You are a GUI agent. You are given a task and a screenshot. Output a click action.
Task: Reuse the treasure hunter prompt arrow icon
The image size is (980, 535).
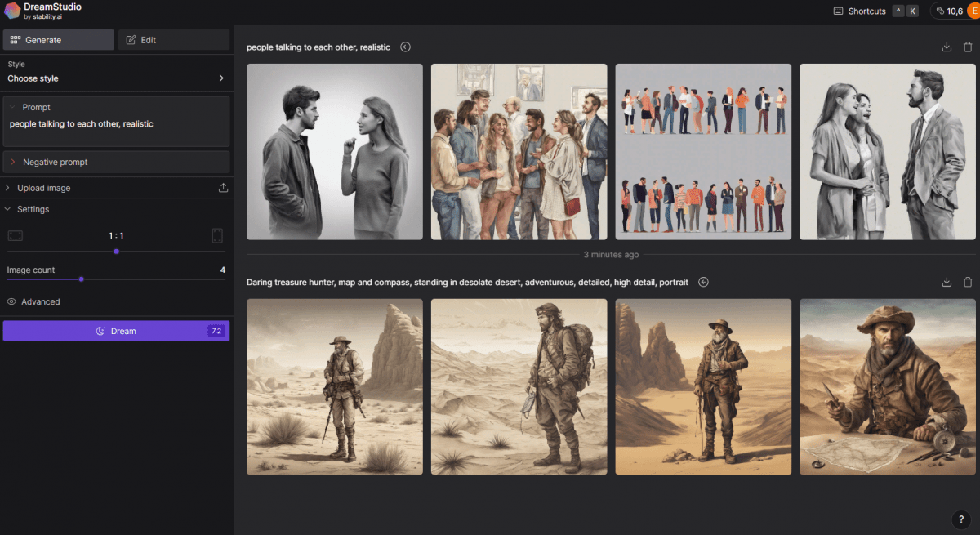tap(703, 283)
